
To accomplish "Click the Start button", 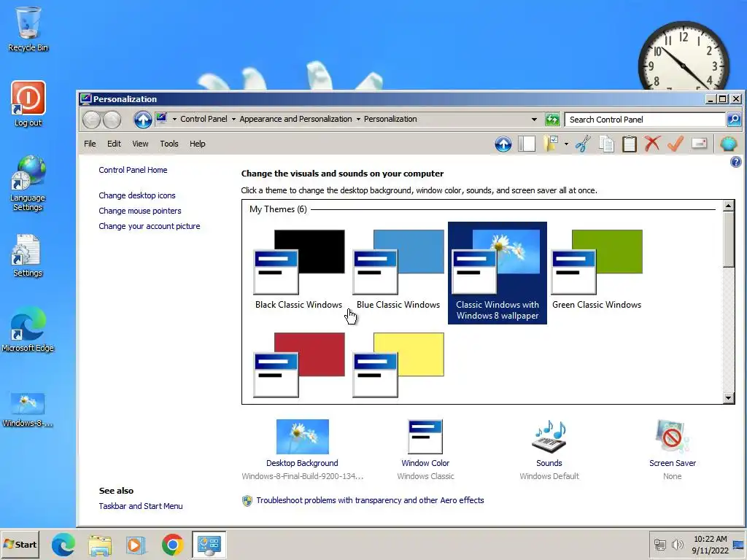I will [x=20, y=544].
